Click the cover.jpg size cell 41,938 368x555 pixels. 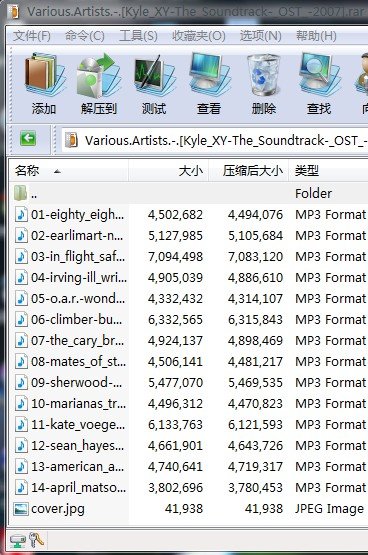pos(184,509)
